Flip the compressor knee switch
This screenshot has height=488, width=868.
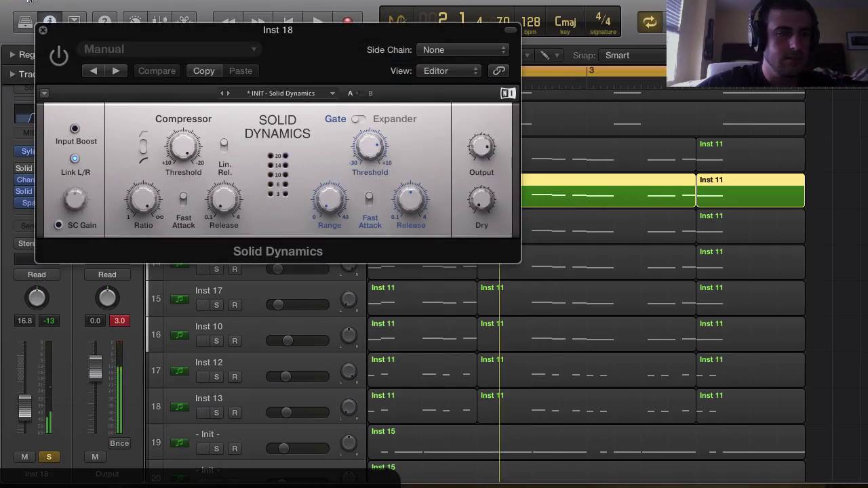[x=143, y=146]
